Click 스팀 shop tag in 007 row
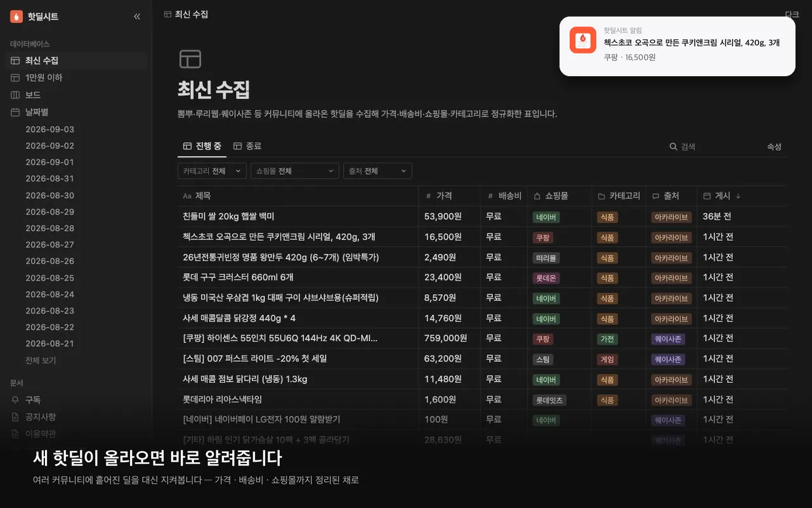Screen dimensions: 812x508 (x=543, y=359)
